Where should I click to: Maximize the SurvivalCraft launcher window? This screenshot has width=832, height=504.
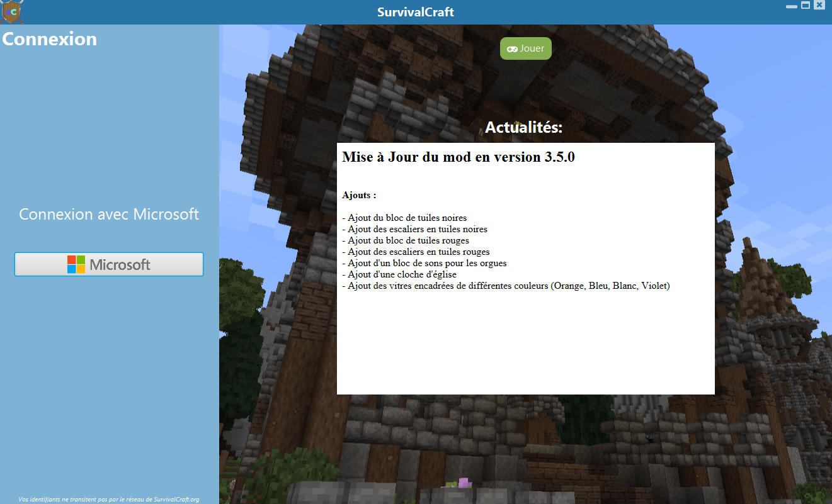pyautogui.click(x=806, y=5)
